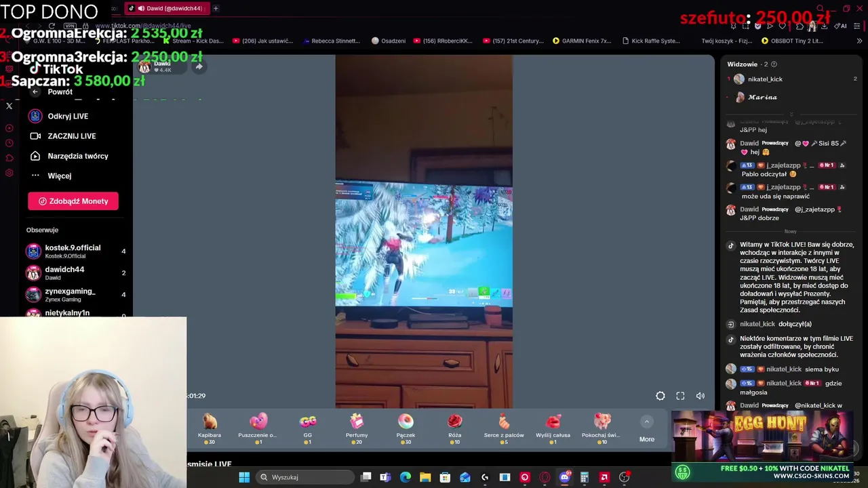Image resolution: width=868 pixels, height=488 pixels.
Task: Select ZACZNIJ LIVE in sidebar
Action: [x=71, y=136]
